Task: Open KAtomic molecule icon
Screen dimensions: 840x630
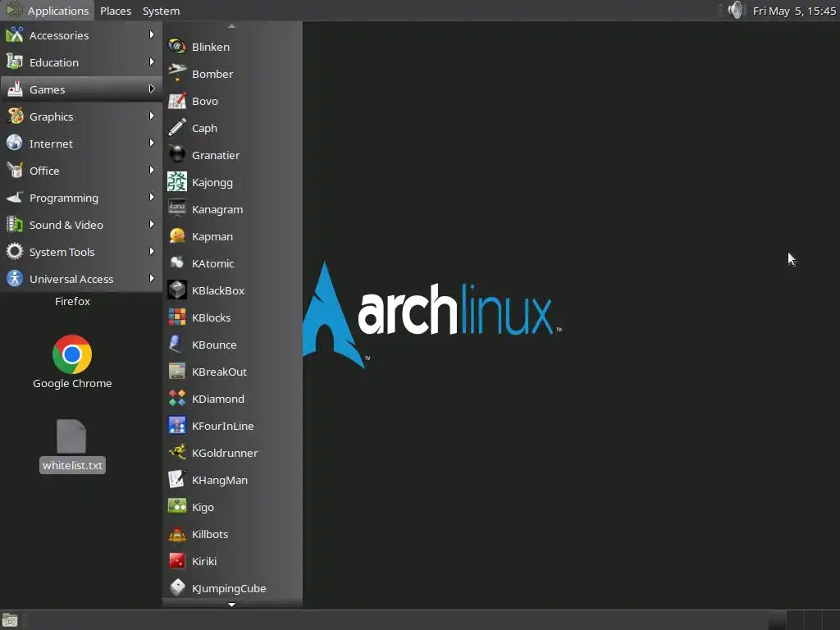Action: click(177, 263)
